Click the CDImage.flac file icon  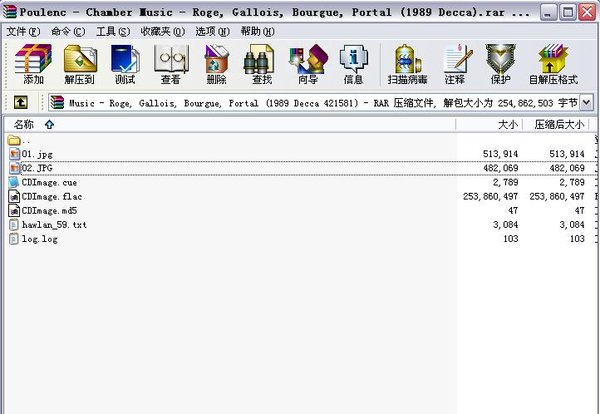14,197
